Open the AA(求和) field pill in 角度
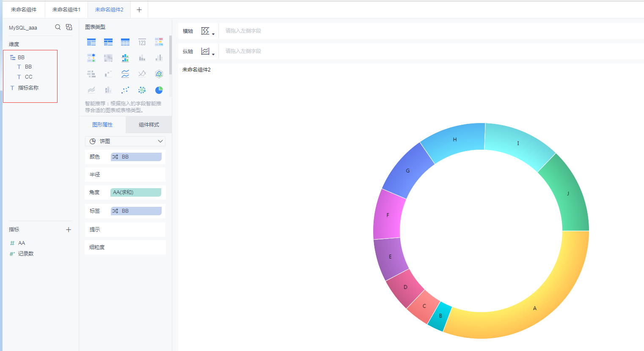Image resolution: width=644 pixels, height=351 pixels. point(136,192)
